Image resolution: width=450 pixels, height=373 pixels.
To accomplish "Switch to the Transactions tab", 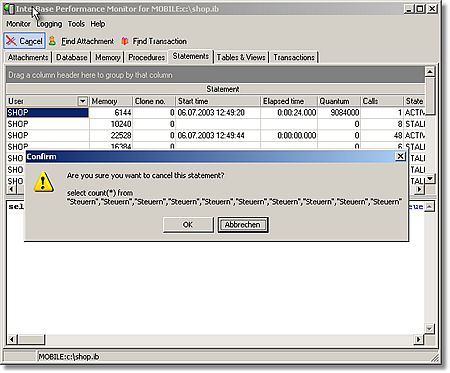I will pos(294,57).
